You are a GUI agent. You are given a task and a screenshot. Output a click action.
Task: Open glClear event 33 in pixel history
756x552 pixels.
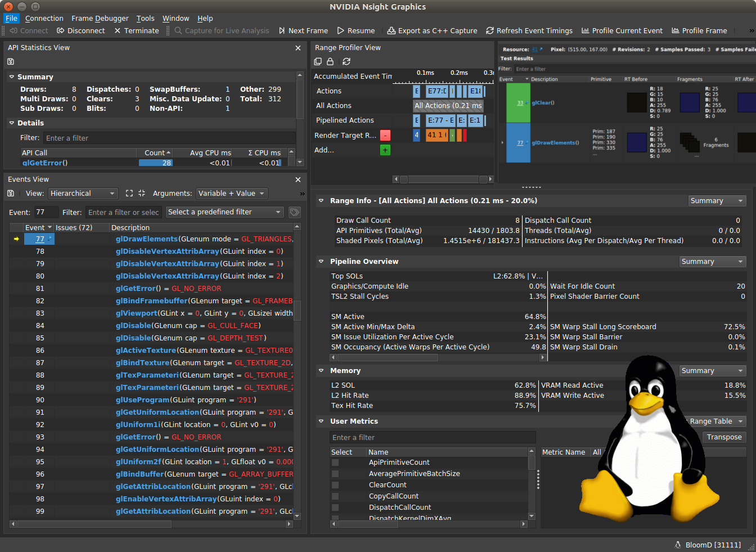pyautogui.click(x=520, y=103)
